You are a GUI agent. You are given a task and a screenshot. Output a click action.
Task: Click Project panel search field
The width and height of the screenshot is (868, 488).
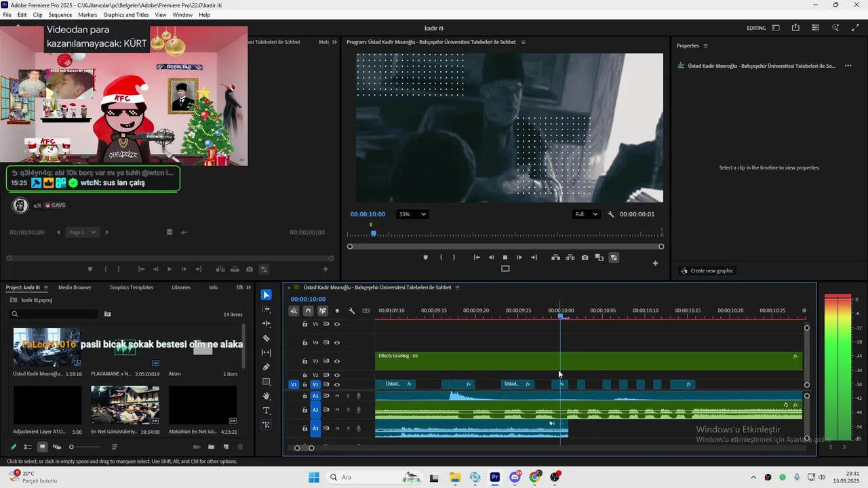54,314
